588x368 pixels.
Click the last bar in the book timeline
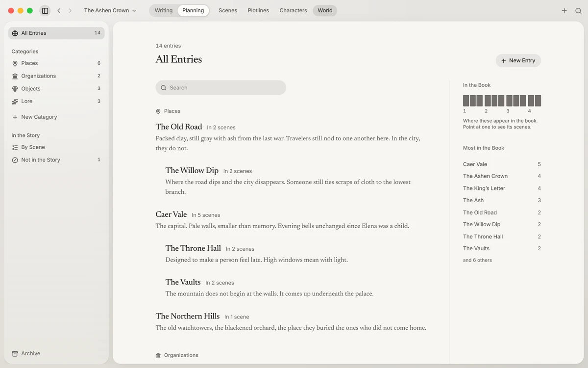[538, 101]
